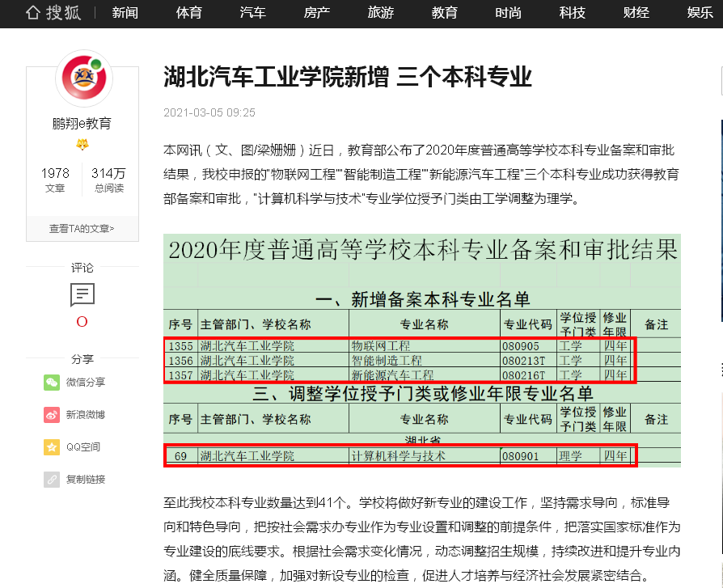Share to QQ空间 star icon

coord(52,446)
